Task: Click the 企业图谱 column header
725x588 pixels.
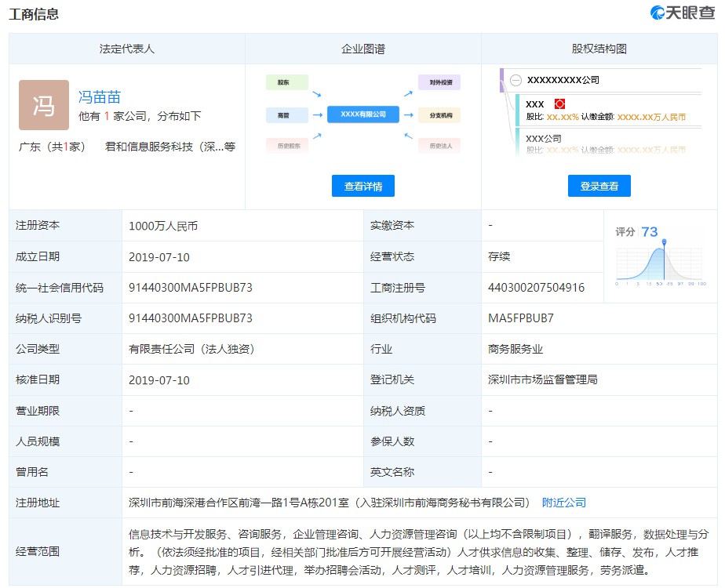Action: (x=363, y=49)
